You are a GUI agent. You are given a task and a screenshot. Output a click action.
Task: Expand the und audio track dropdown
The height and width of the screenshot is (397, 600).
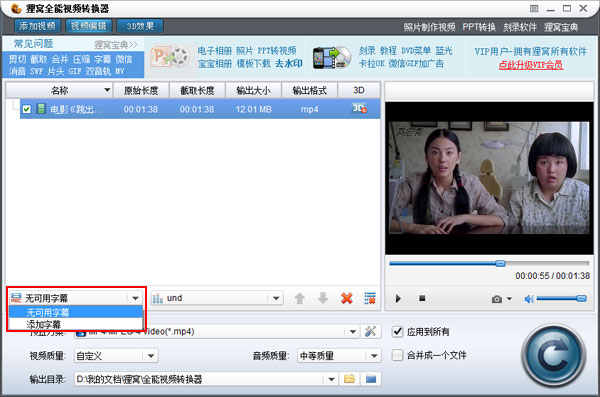pos(276,298)
